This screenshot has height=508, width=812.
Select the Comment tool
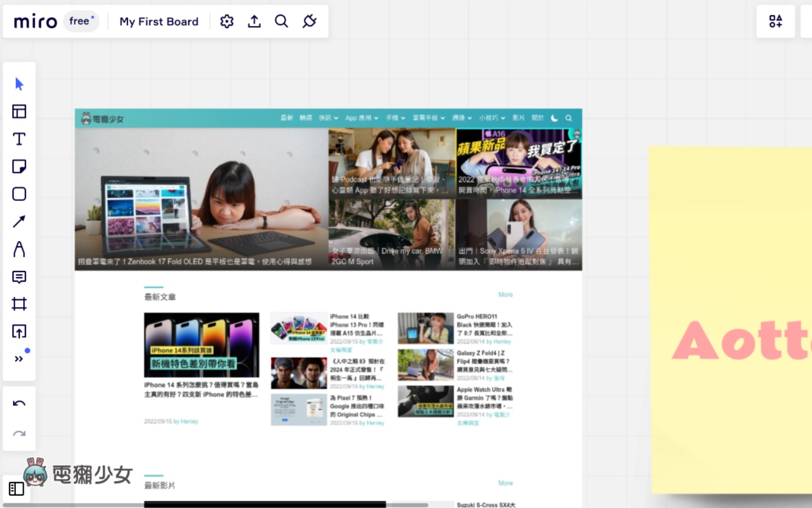[x=19, y=277]
